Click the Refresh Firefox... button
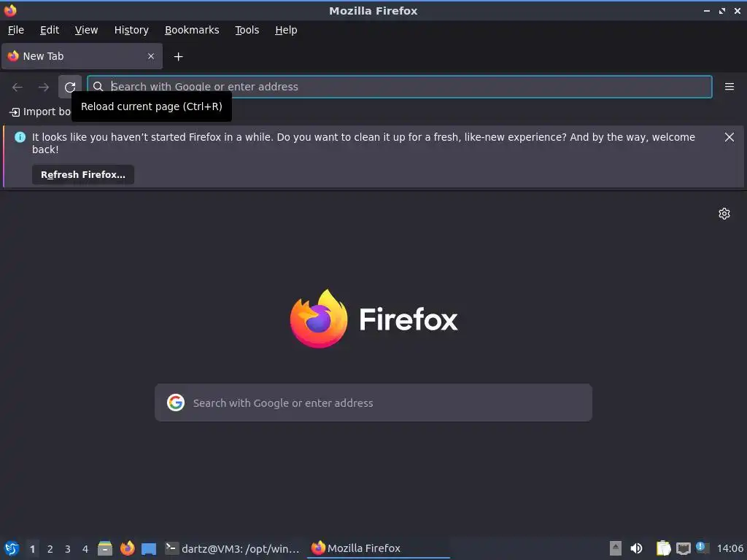The width and height of the screenshot is (747, 560). click(x=83, y=175)
